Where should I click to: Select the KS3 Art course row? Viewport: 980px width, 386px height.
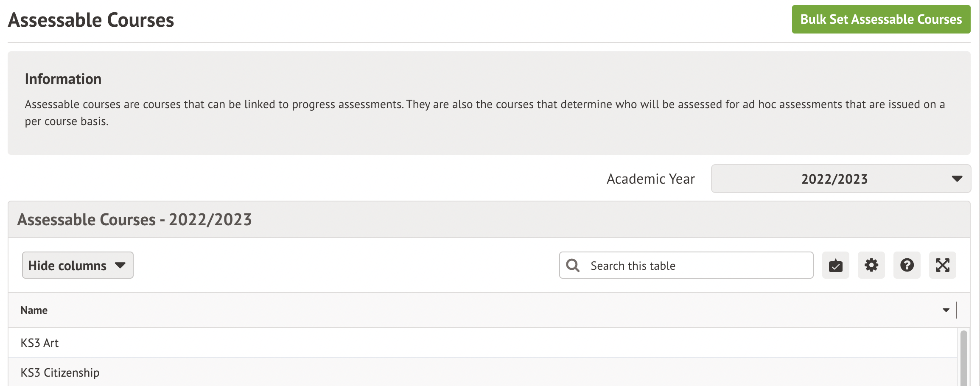tap(39, 343)
